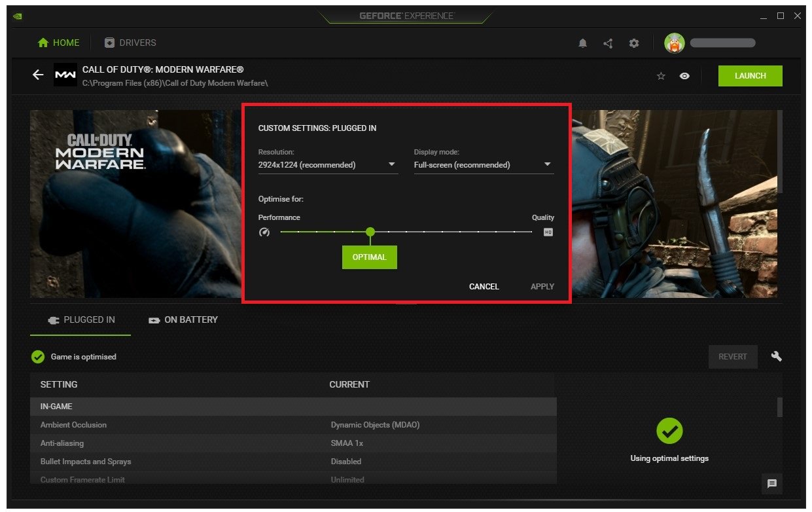Switch to the On Battery tab
The width and height of the screenshot is (812, 512).
coord(183,320)
